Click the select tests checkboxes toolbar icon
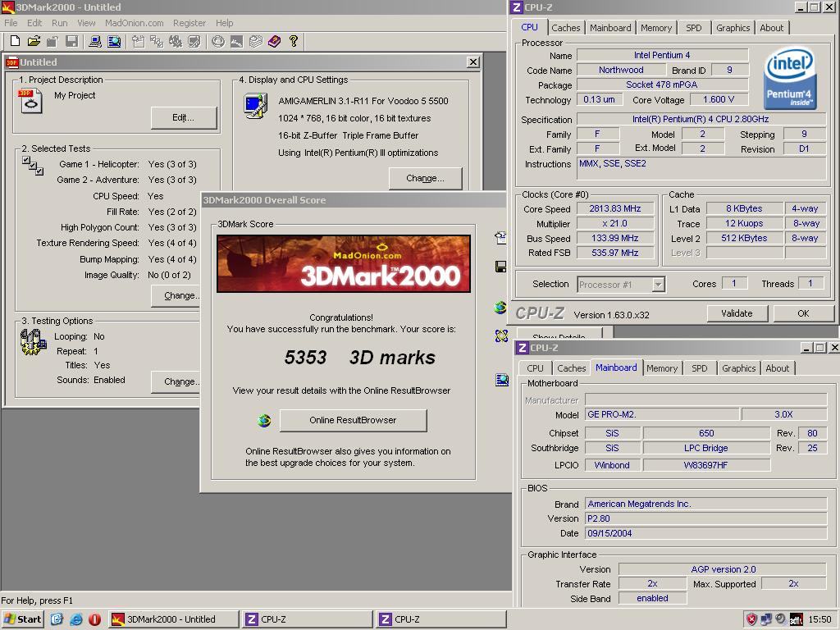 point(157,41)
